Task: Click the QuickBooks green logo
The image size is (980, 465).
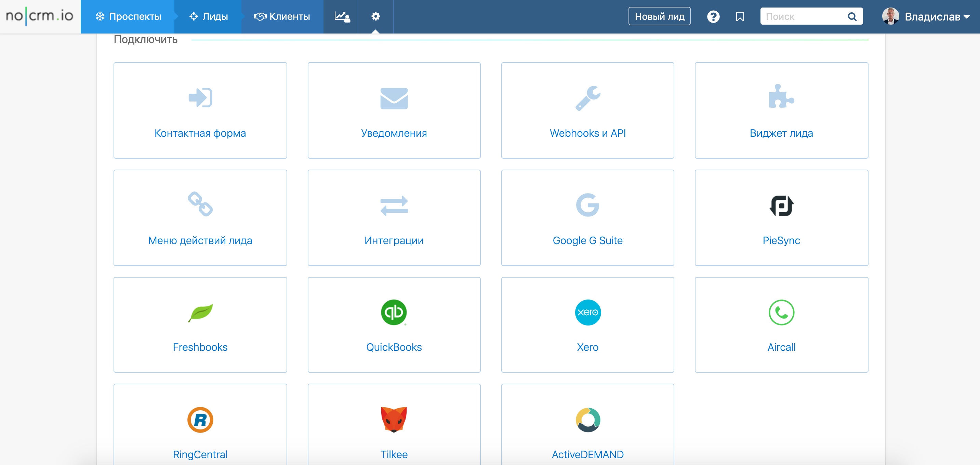Action: tap(394, 313)
